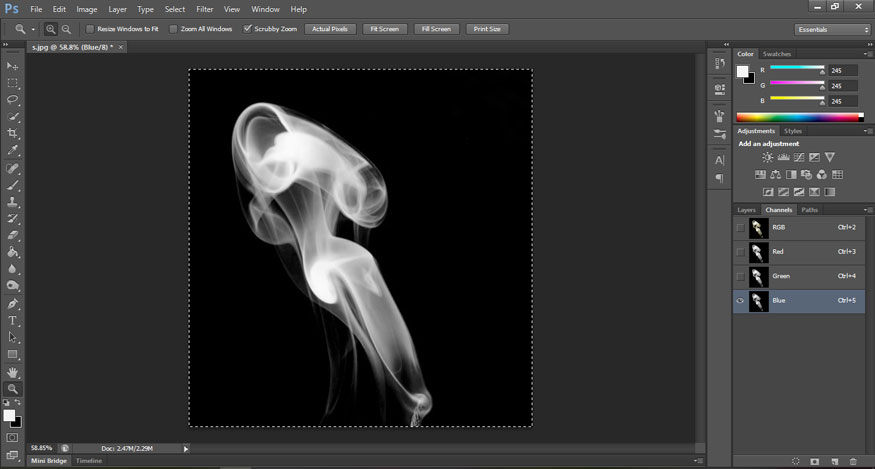Viewport: 875px width, 469px height.
Task: Click the Fill Screen button
Action: click(x=436, y=29)
